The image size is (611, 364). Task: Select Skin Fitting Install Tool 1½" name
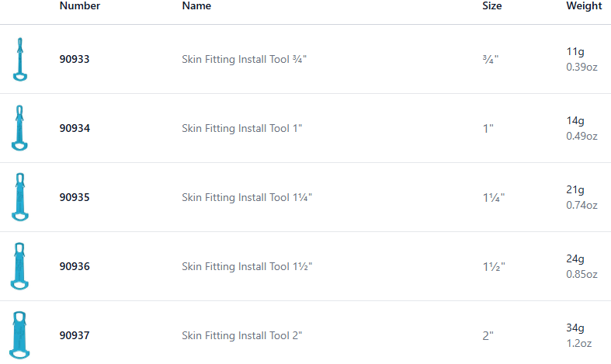click(x=247, y=266)
